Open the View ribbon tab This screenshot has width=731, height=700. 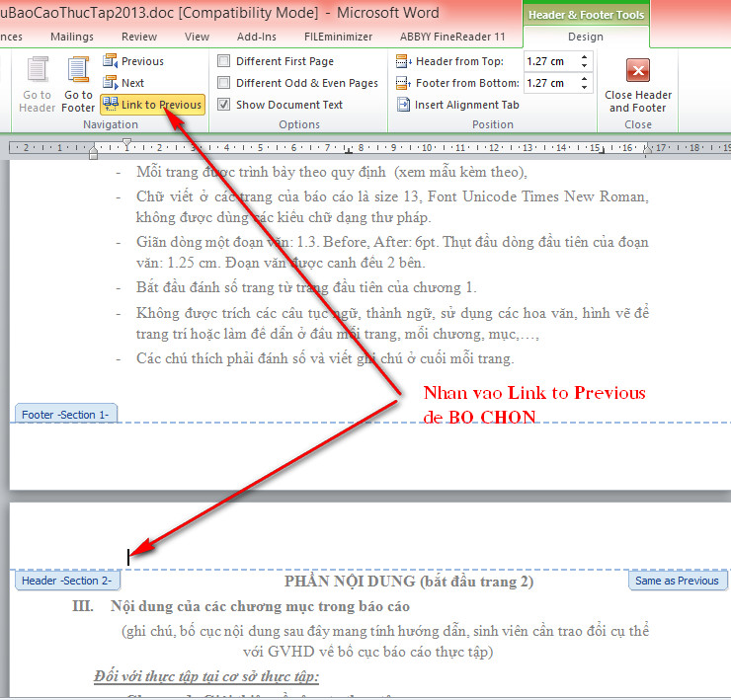click(x=197, y=37)
